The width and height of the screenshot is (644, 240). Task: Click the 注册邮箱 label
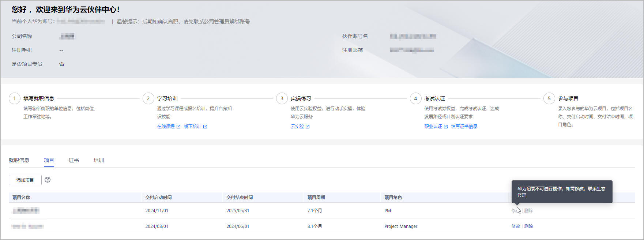pyautogui.click(x=353, y=50)
